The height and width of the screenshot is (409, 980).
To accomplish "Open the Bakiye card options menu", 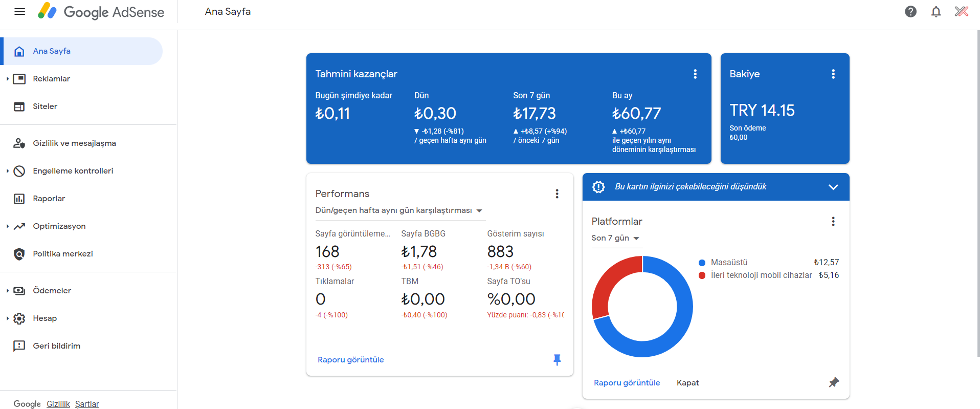I will pyautogui.click(x=833, y=74).
